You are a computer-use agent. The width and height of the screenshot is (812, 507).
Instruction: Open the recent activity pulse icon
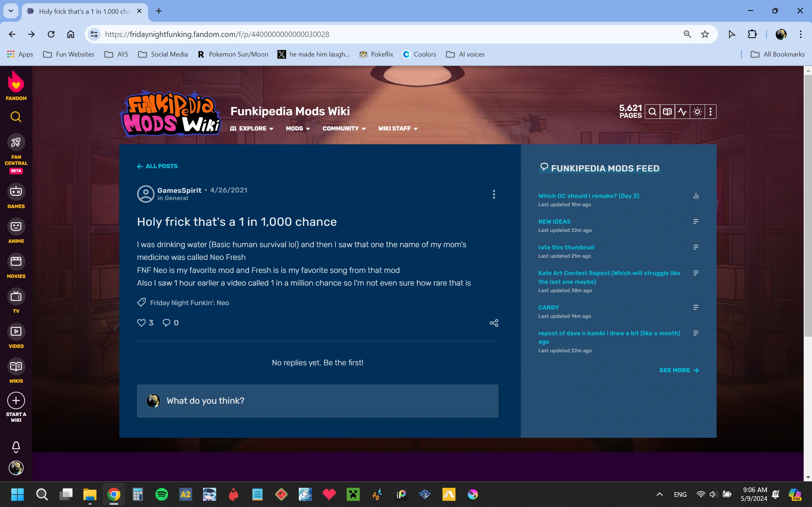click(x=682, y=112)
